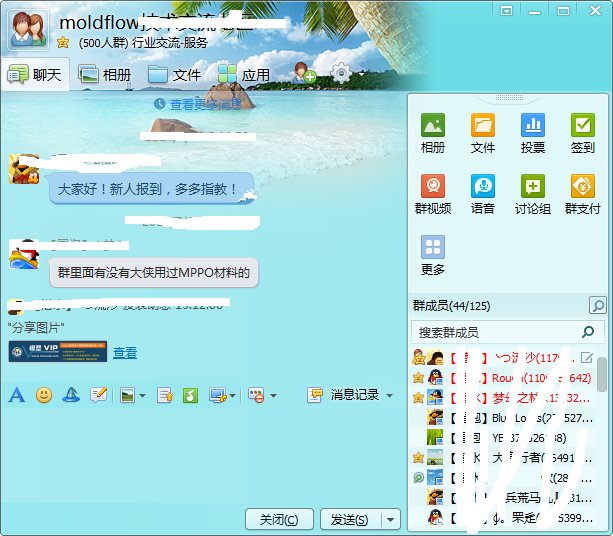The height and width of the screenshot is (536, 613).
Task: Click the green music share icon
Action: tap(190, 395)
